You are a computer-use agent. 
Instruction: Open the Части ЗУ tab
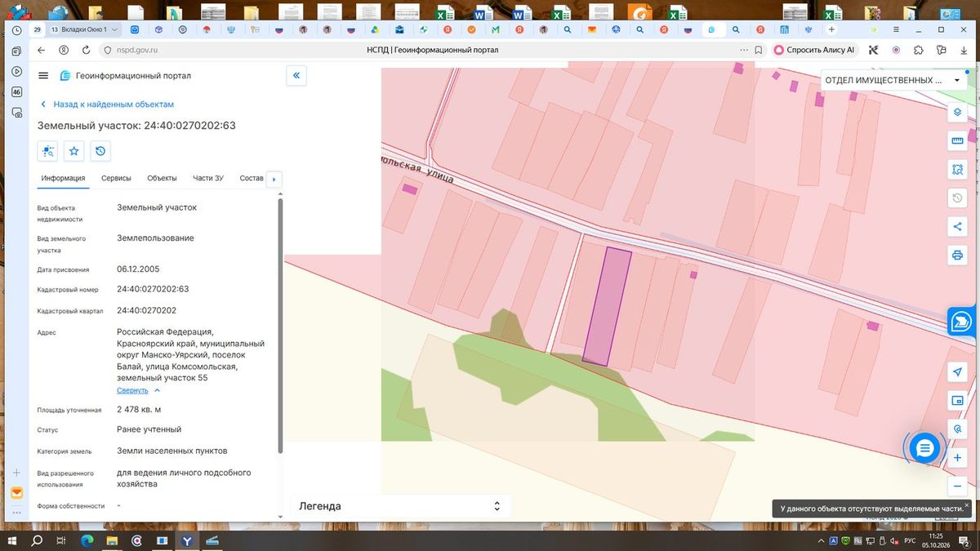208,178
